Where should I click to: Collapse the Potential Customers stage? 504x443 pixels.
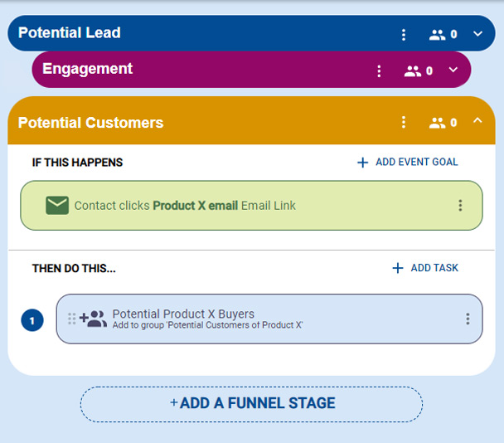tap(477, 120)
